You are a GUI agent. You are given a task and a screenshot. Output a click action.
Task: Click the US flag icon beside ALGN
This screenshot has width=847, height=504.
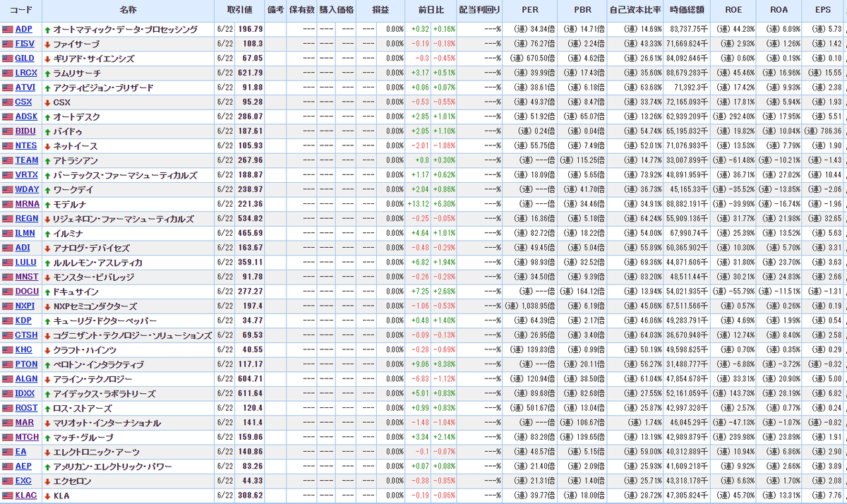click(8, 380)
